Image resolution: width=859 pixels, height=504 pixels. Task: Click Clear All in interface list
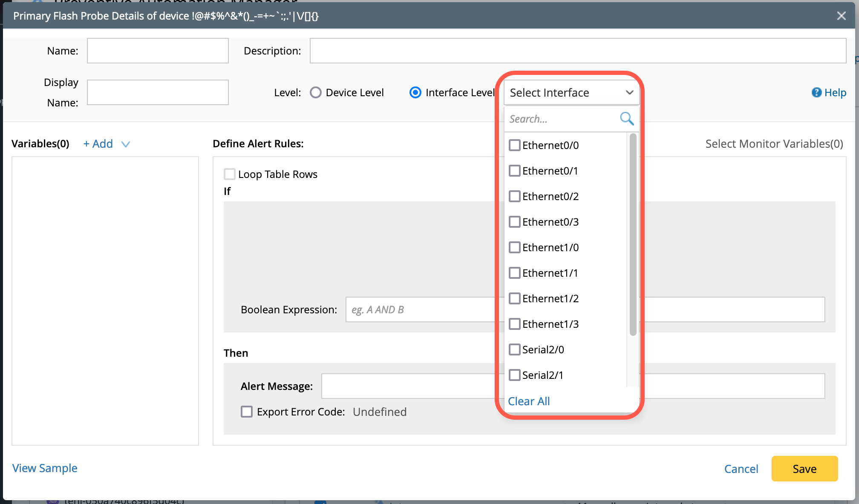click(x=529, y=401)
